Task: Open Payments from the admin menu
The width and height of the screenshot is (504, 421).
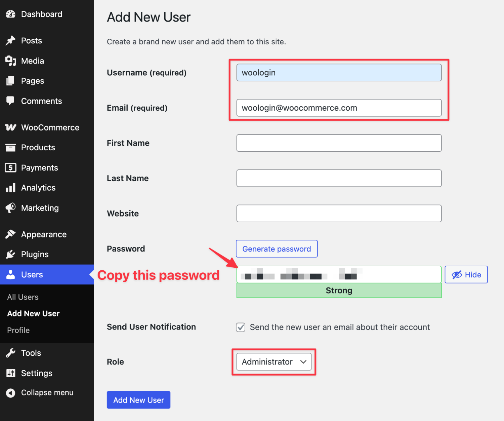Action: pos(10,167)
